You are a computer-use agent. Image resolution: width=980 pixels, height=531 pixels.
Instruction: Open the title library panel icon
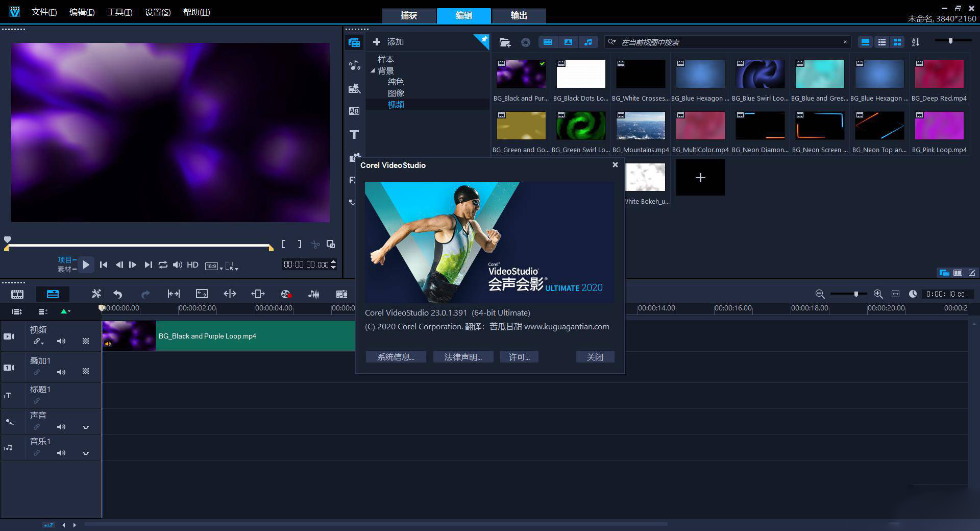[x=354, y=134]
